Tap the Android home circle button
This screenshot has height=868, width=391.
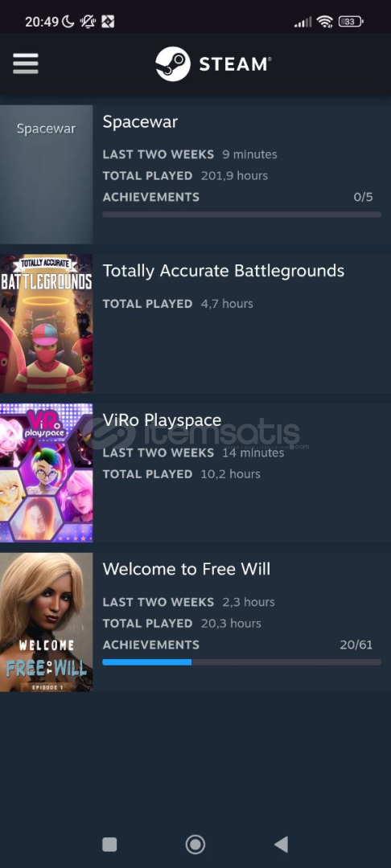[x=195, y=844]
